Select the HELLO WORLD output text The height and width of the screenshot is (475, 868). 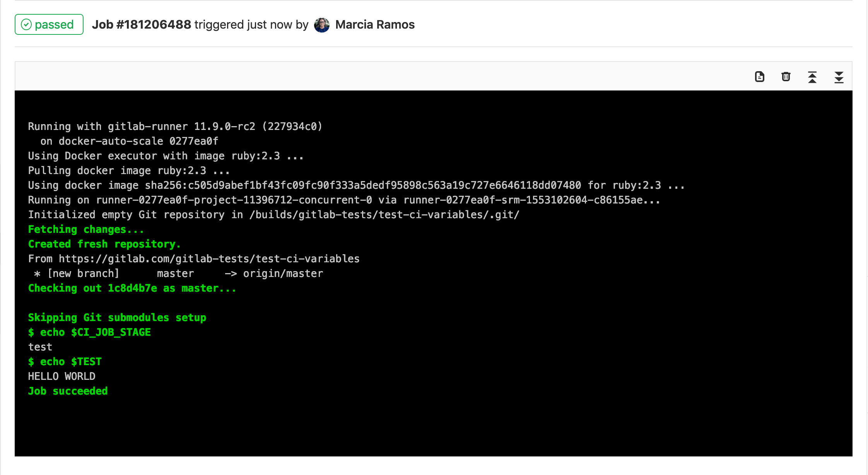coord(62,376)
